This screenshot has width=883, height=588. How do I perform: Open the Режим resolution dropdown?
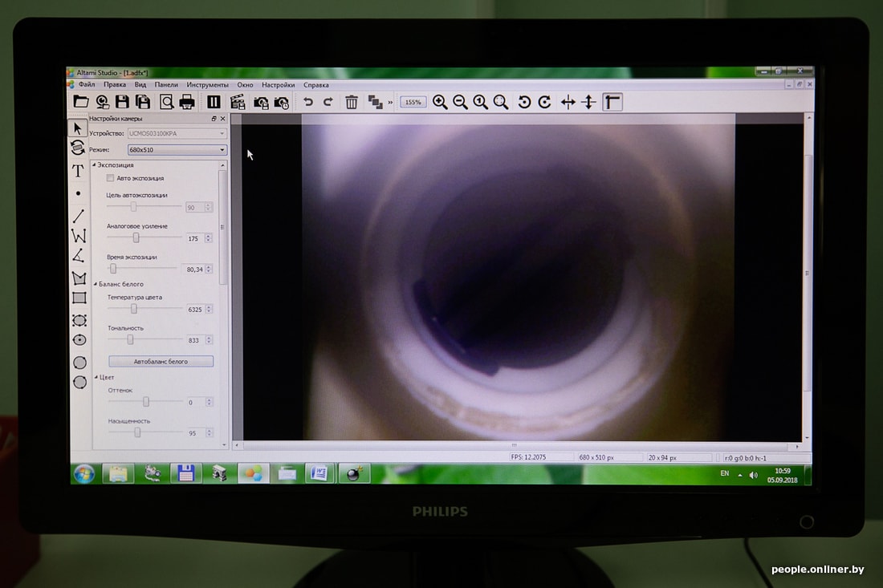(x=177, y=149)
